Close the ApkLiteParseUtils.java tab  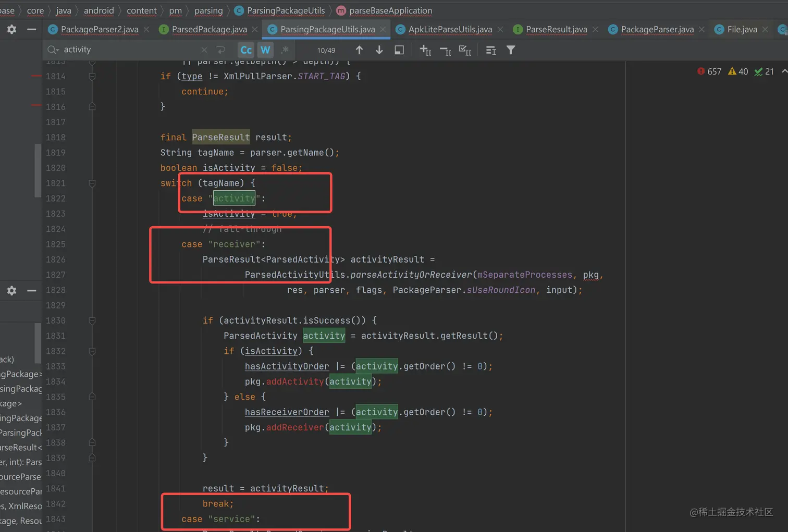pos(500,30)
